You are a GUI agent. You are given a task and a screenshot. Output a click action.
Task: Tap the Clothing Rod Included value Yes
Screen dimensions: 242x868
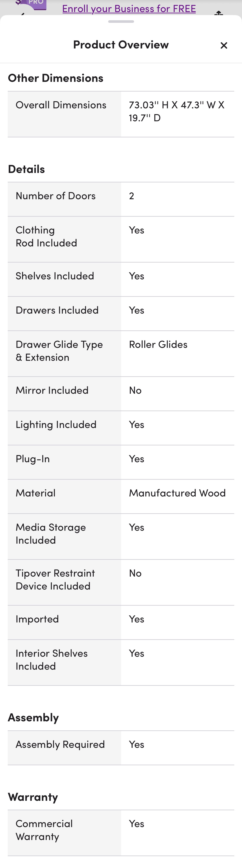coord(136,230)
